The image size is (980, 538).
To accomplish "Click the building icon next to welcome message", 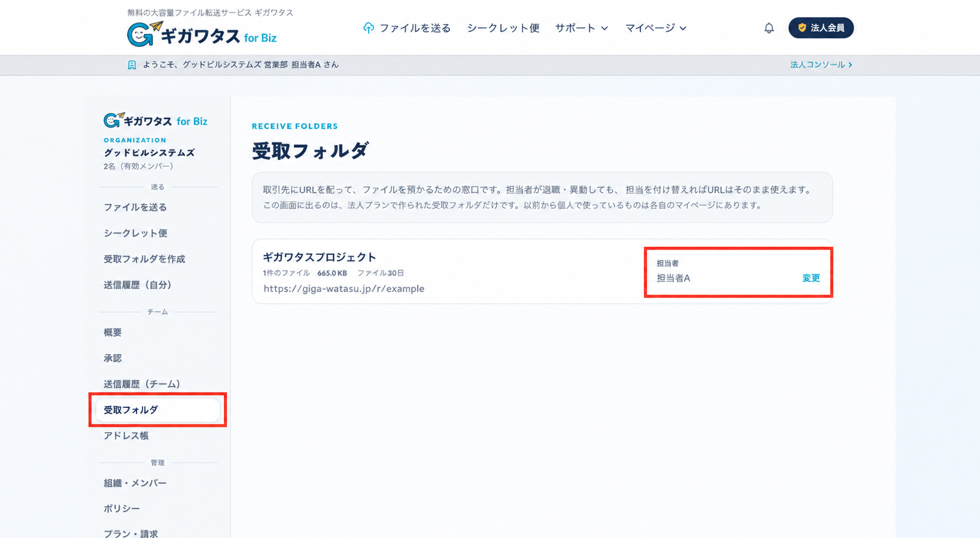I will [x=132, y=65].
